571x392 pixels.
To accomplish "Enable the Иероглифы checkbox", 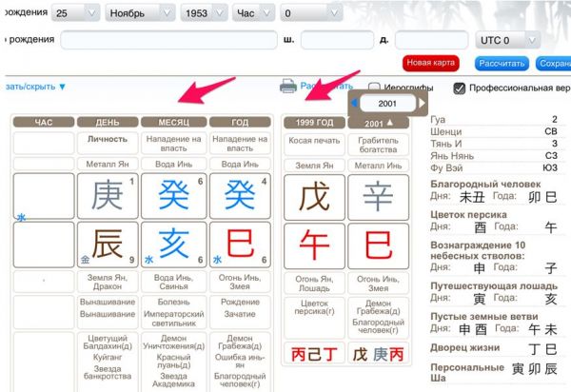I will [x=375, y=88].
